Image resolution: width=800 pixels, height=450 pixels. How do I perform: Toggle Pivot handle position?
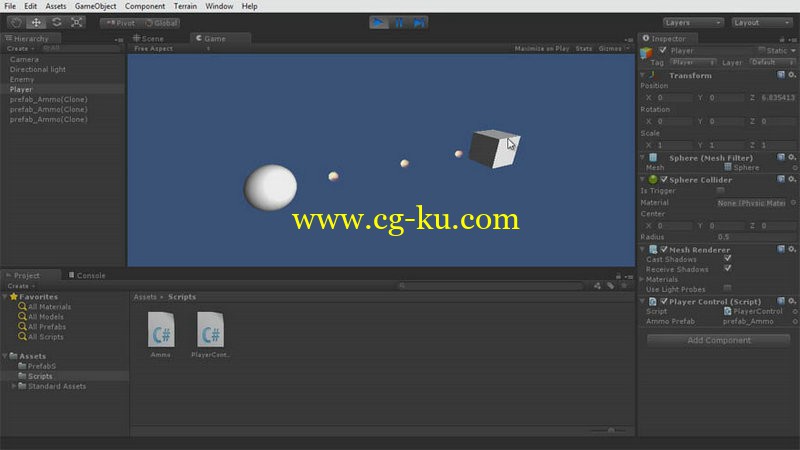point(120,23)
